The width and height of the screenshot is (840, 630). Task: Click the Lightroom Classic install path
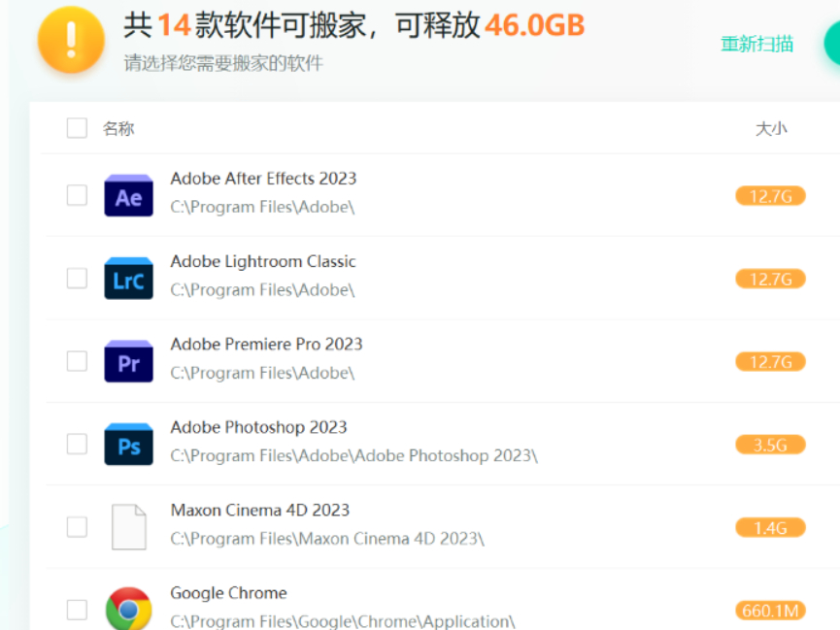[262, 290]
